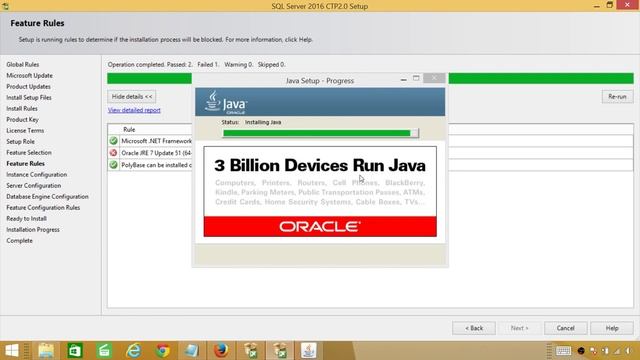Select Installation Progress step
Image resolution: width=640 pixels, height=360 pixels.
(33, 230)
